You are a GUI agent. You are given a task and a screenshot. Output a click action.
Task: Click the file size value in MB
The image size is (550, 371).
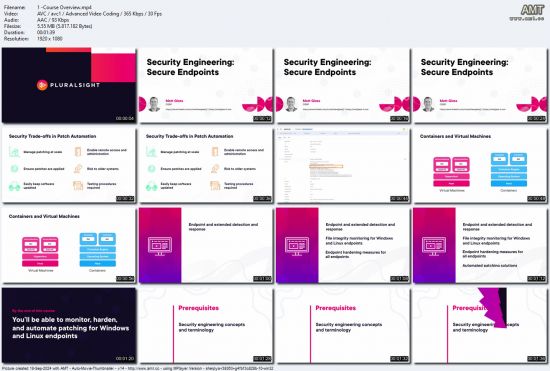pos(65,26)
